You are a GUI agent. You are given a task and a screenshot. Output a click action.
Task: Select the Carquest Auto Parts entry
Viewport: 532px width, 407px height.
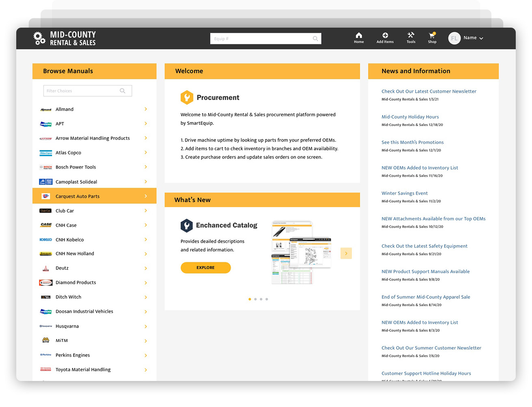(94, 196)
